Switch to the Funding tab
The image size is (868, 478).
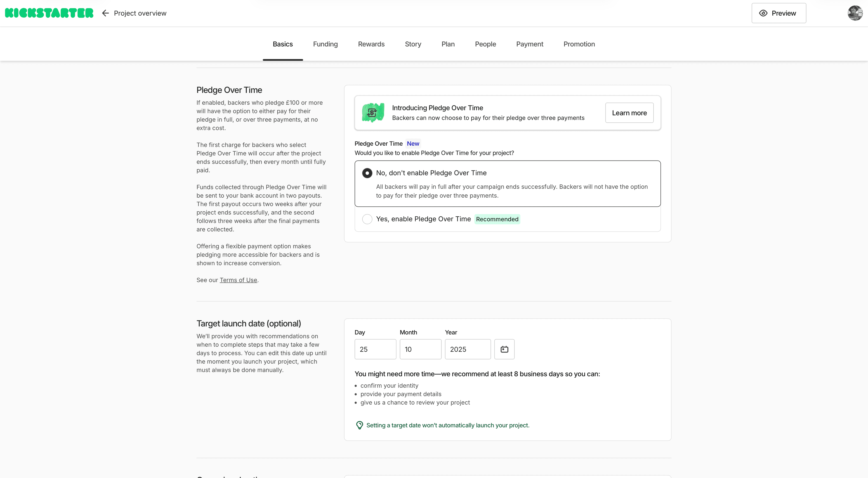click(325, 44)
